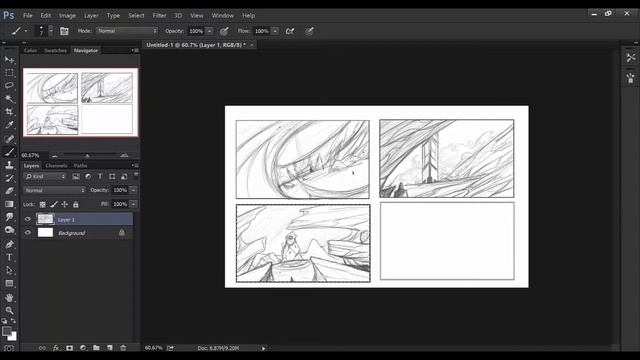Open the layer Opacity dropdown arrow
Image resolution: width=640 pixels, height=360 pixels.
(x=133, y=190)
